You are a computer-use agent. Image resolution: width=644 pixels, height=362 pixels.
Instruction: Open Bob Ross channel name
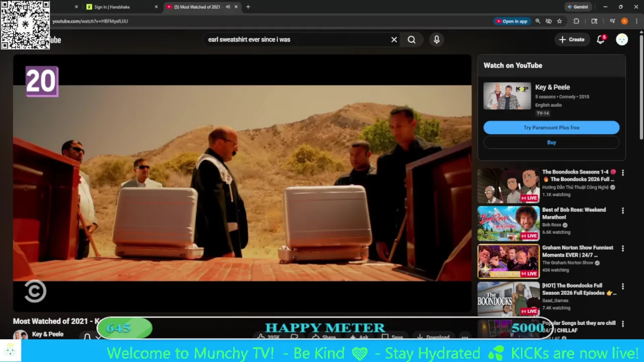(552, 225)
